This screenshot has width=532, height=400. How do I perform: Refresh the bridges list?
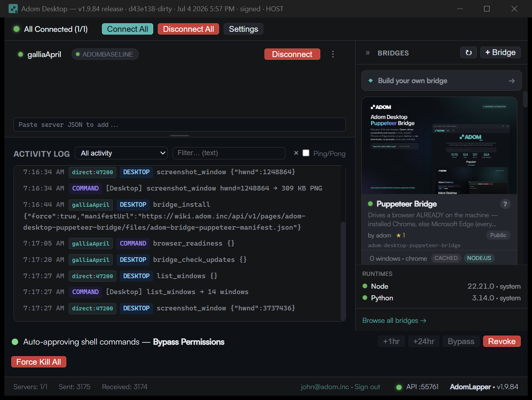pos(468,52)
